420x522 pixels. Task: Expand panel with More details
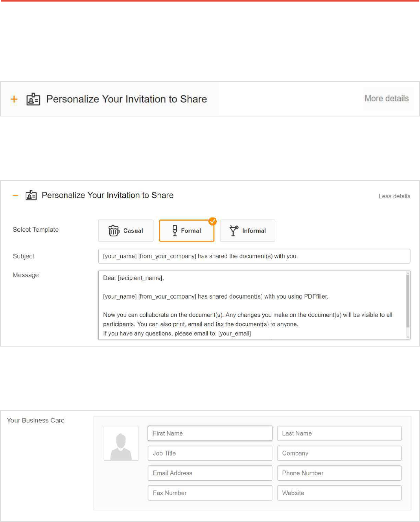(x=387, y=98)
